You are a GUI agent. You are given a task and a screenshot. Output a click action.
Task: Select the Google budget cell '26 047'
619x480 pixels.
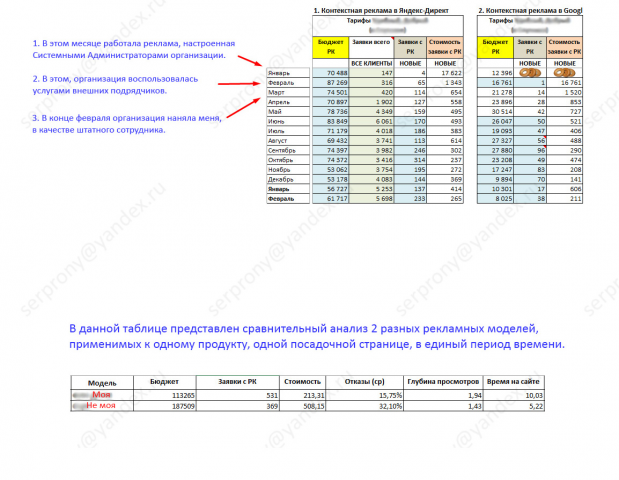495,121
